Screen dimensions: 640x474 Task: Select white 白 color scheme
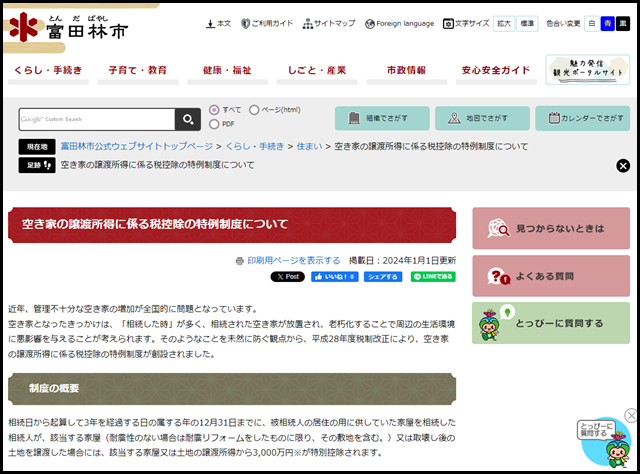click(x=592, y=24)
